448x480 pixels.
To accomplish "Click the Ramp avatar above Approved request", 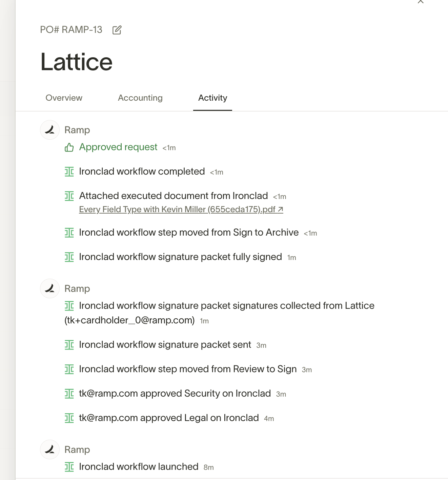I will coord(50,130).
